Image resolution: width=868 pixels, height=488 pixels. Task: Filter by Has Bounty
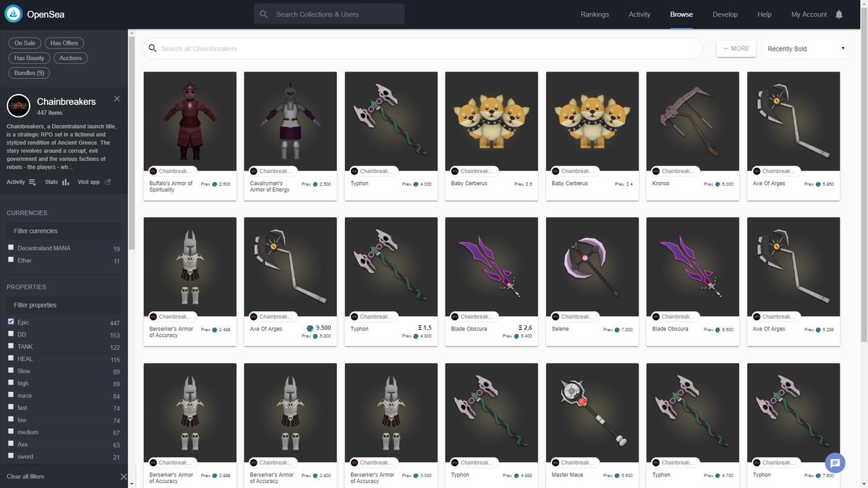30,58
